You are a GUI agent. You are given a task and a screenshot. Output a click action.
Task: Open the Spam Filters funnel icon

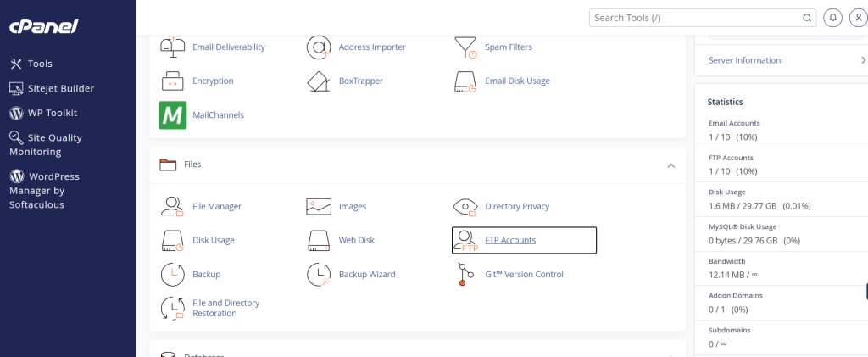pyautogui.click(x=465, y=47)
